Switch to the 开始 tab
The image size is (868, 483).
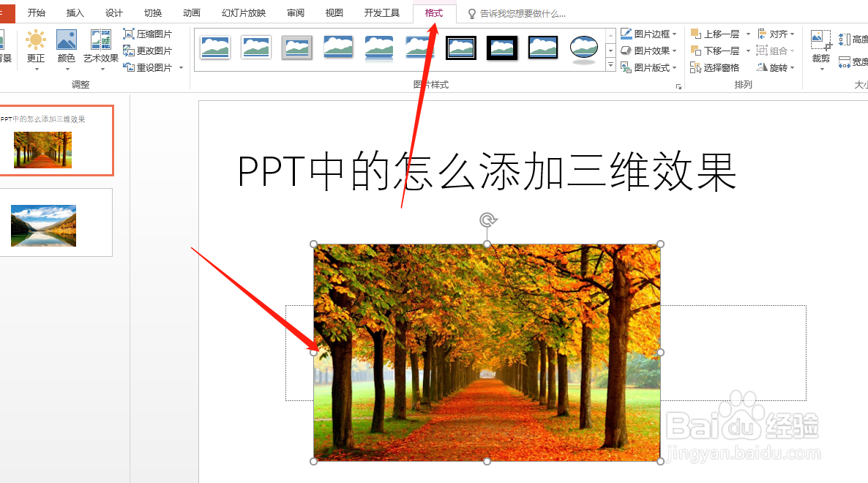tap(37, 12)
